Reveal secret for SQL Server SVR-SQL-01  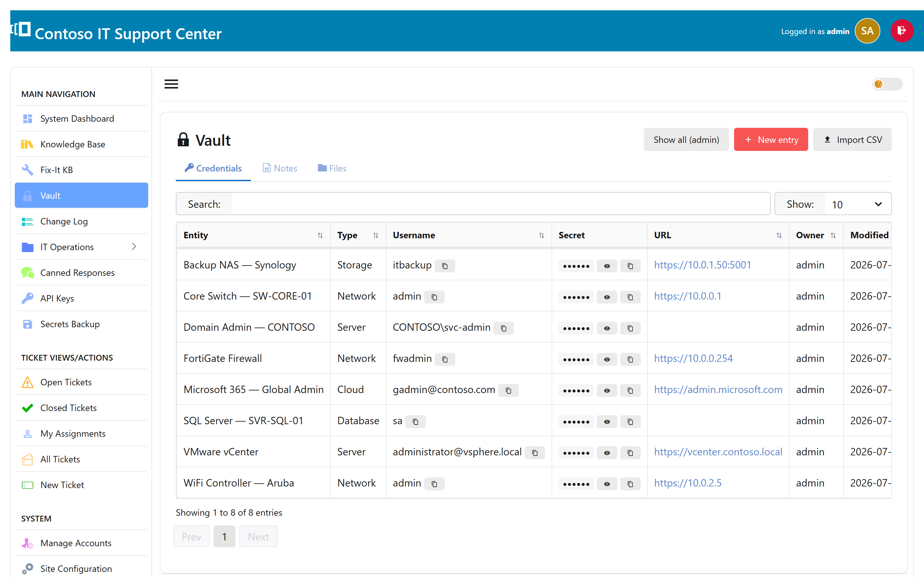[x=607, y=422]
